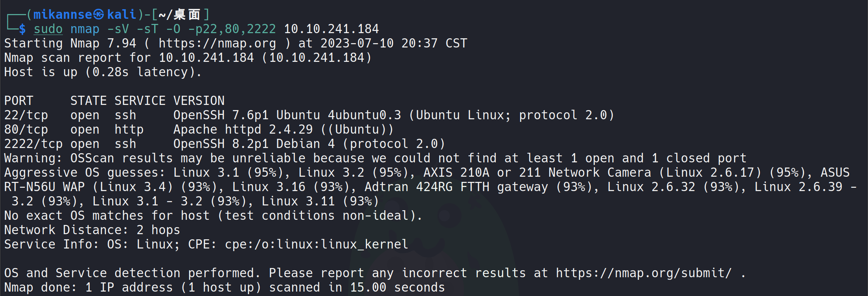The height and width of the screenshot is (296, 868).
Task: Click the underlined sudo command
Action: pos(48,29)
